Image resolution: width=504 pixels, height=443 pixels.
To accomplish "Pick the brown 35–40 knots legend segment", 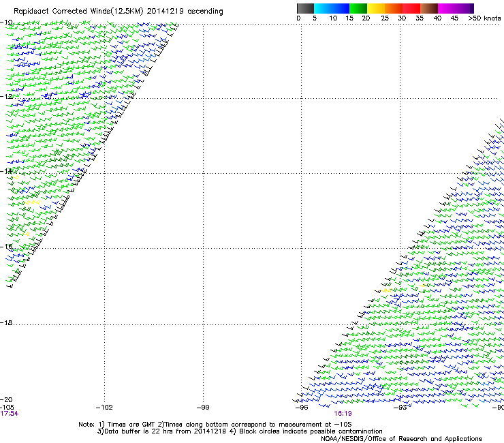I will click(429, 9).
